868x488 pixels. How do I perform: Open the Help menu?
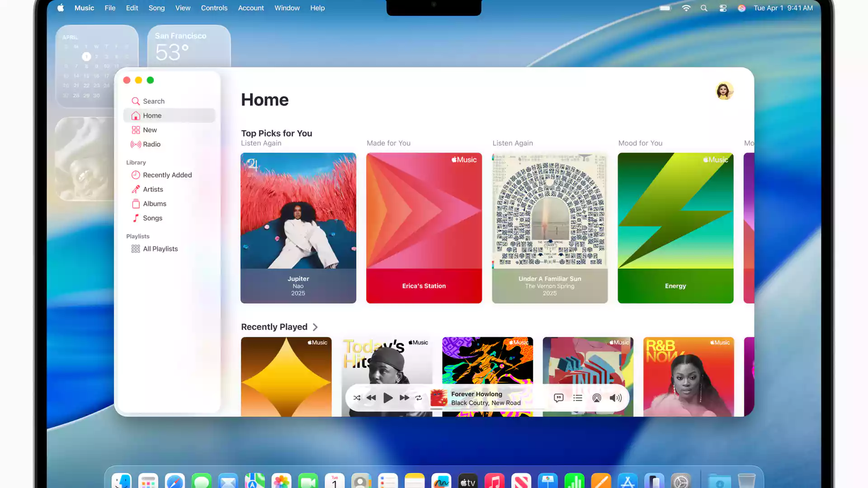(317, 8)
